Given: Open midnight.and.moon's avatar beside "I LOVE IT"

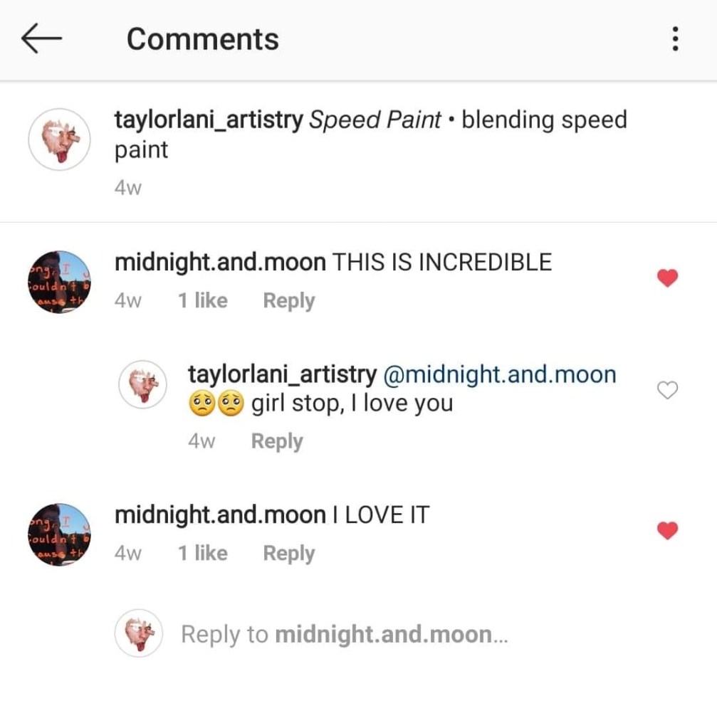Looking at the screenshot, I should click(60, 535).
